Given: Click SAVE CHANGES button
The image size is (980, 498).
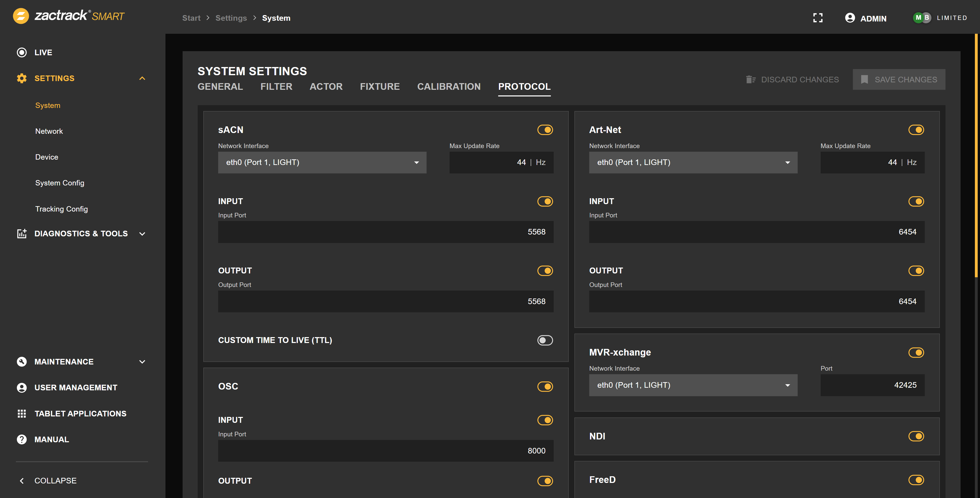Looking at the screenshot, I should (899, 80).
